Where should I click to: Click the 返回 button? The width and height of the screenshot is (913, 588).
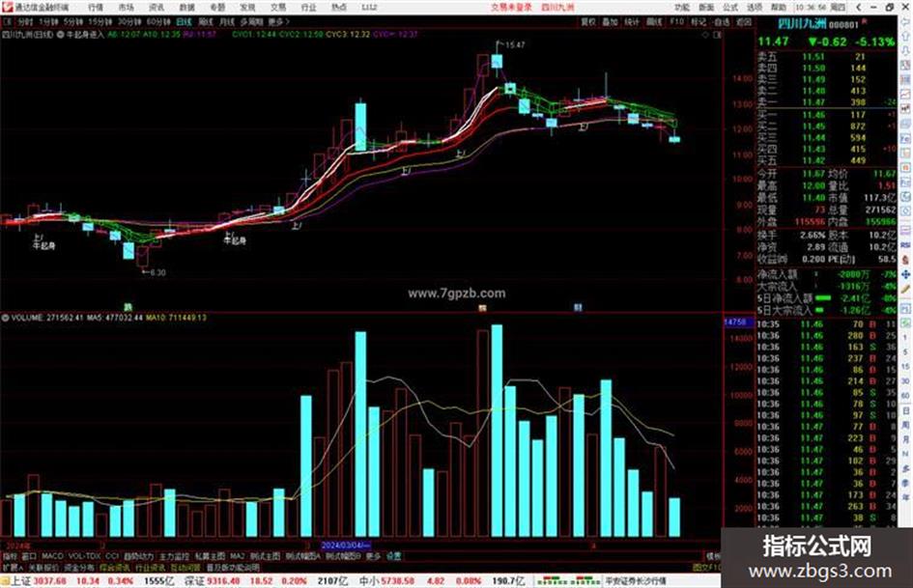[x=744, y=22]
